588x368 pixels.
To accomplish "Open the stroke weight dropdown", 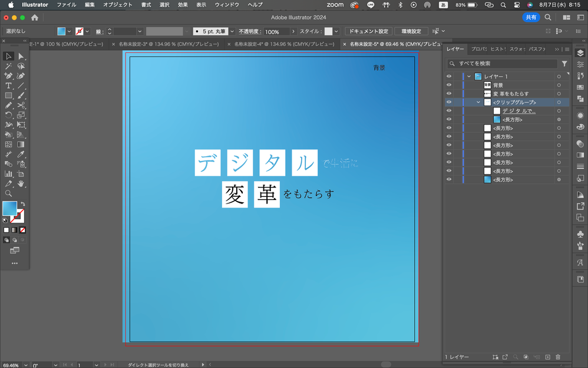I will point(140,31).
